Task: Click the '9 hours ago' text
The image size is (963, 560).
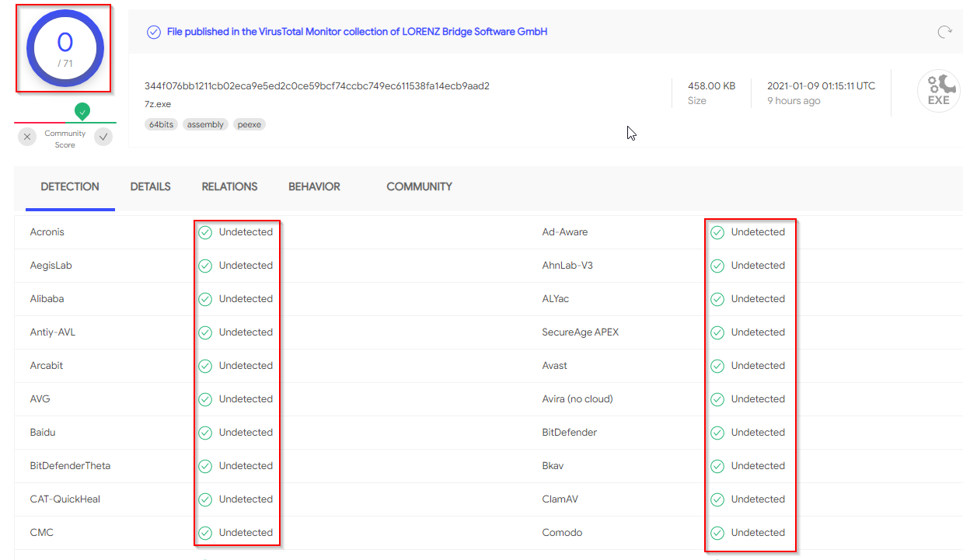Action: pos(794,101)
